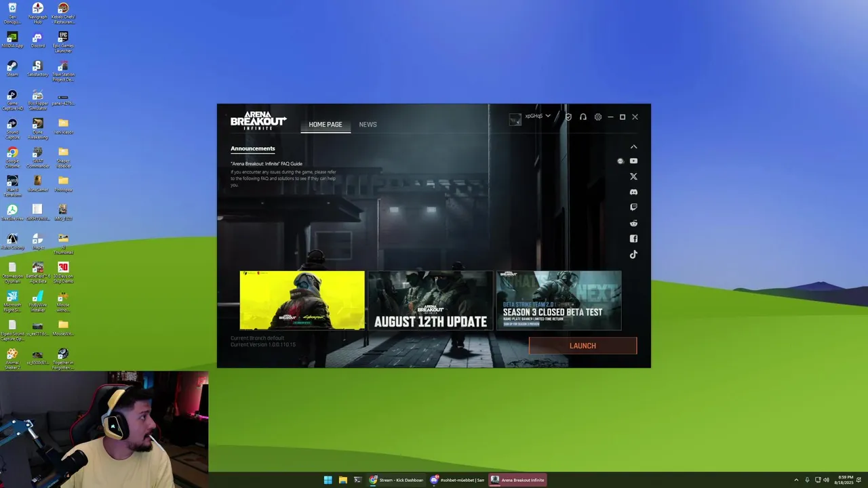Select the Google Chrome desktop icon

click(x=12, y=158)
